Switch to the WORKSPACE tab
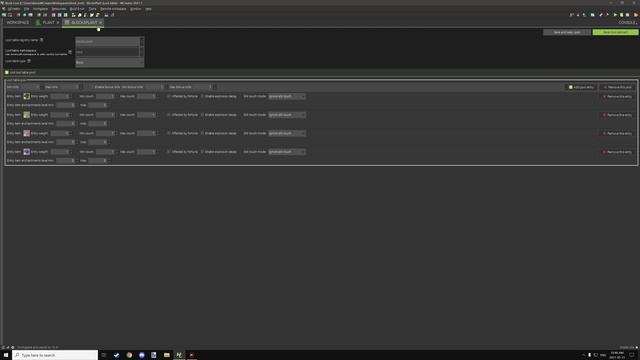This screenshot has height=360, width=640. [x=18, y=22]
